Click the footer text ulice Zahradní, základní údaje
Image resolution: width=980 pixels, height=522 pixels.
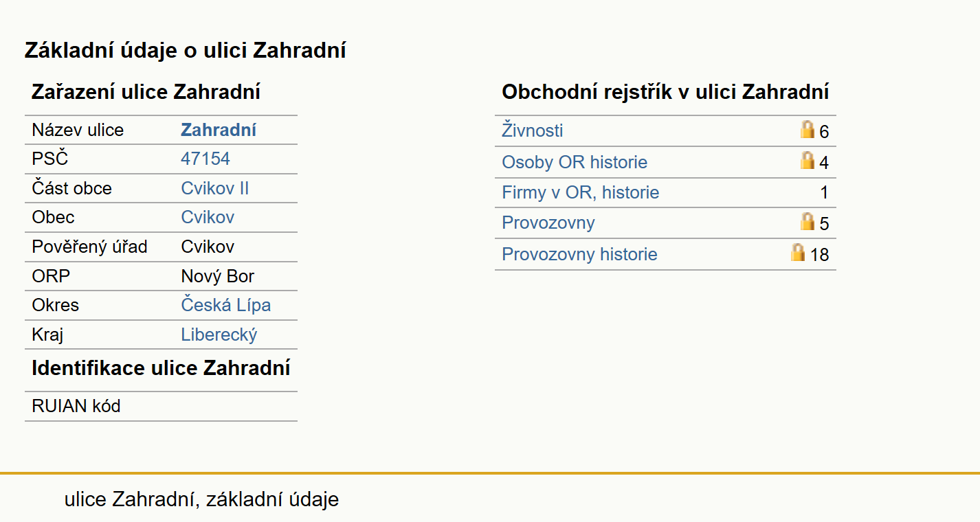coord(201,499)
